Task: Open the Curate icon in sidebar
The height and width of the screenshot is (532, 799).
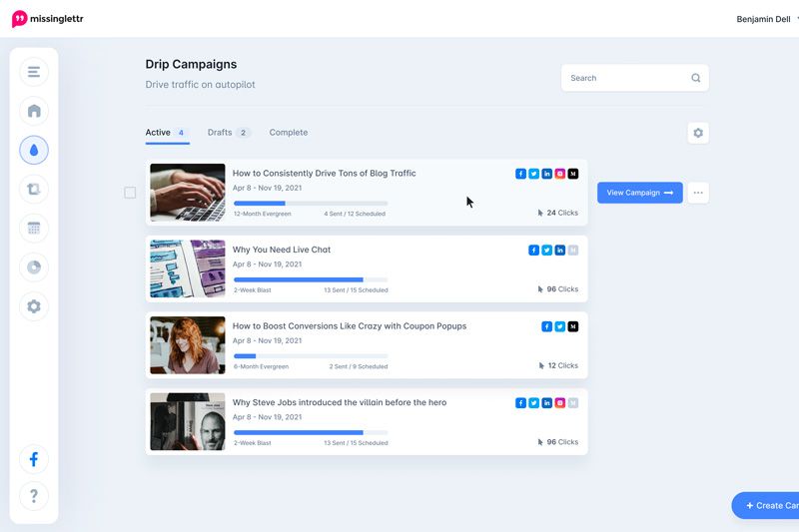Action: pos(34,189)
